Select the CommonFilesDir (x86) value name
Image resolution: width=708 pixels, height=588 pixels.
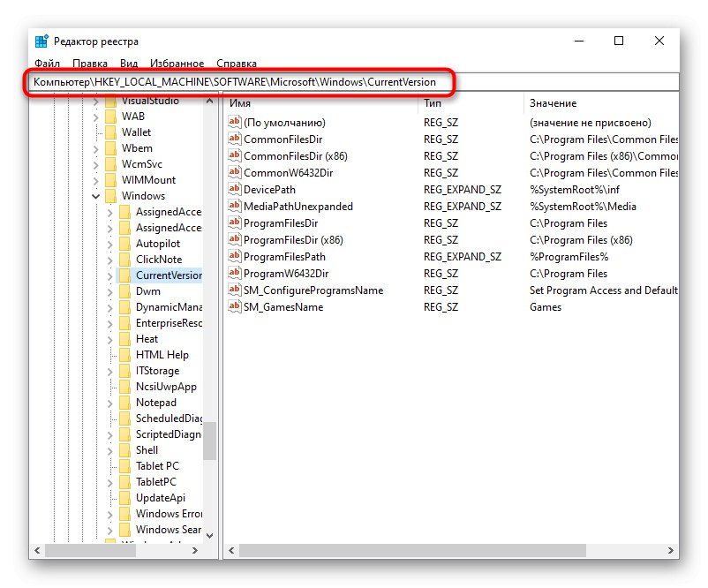pos(296,155)
